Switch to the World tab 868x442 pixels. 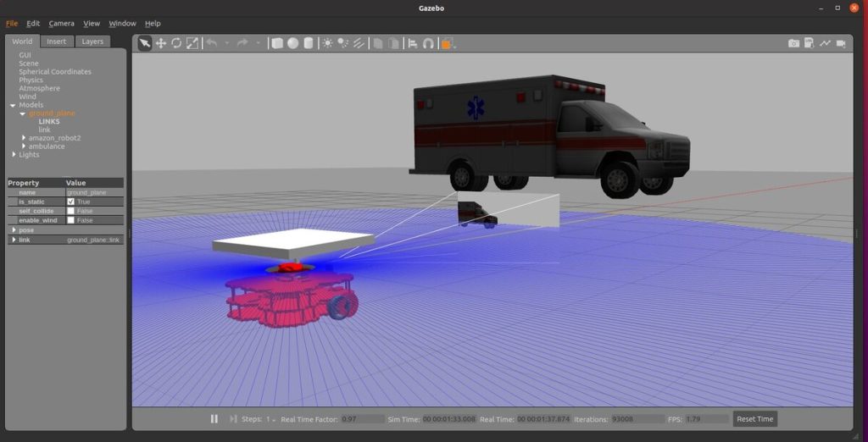(x=22, y=41)
